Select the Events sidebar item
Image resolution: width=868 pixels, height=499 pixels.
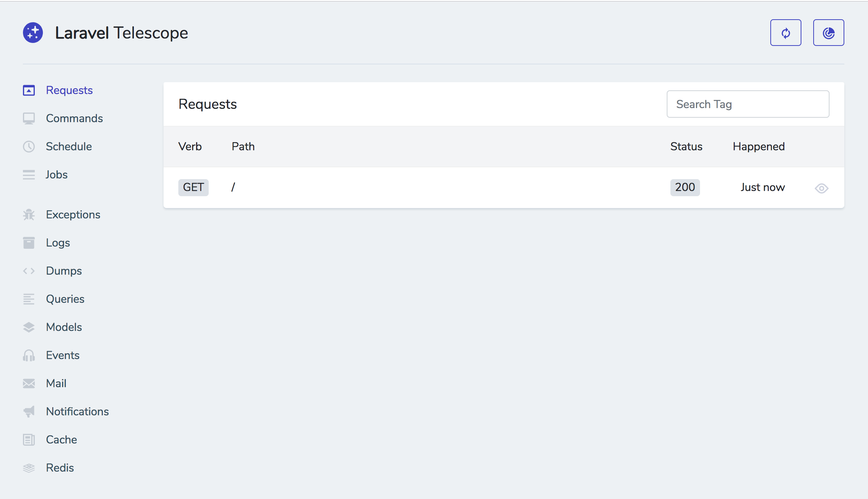(x=63, y=355)
